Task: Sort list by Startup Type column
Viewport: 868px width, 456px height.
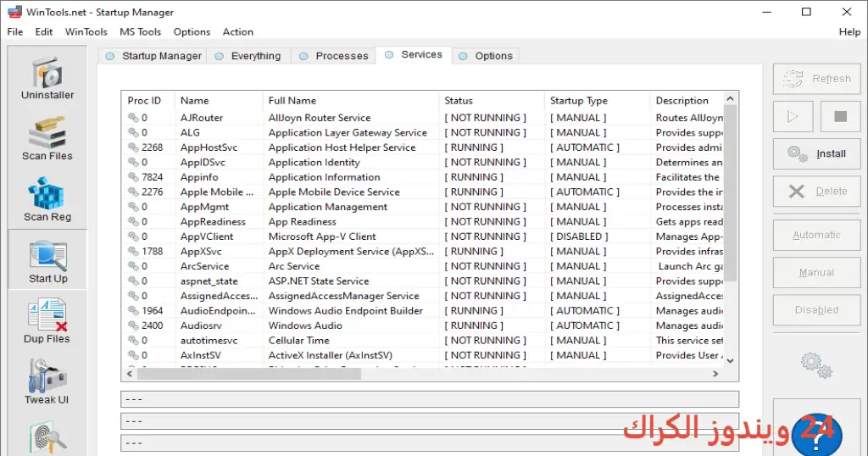Action: pyautogui.click(x=598, y=101)
